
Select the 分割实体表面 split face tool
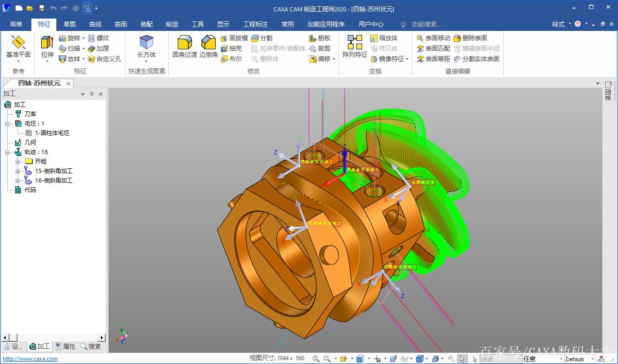pyautogui.click(x=477, y=59)
